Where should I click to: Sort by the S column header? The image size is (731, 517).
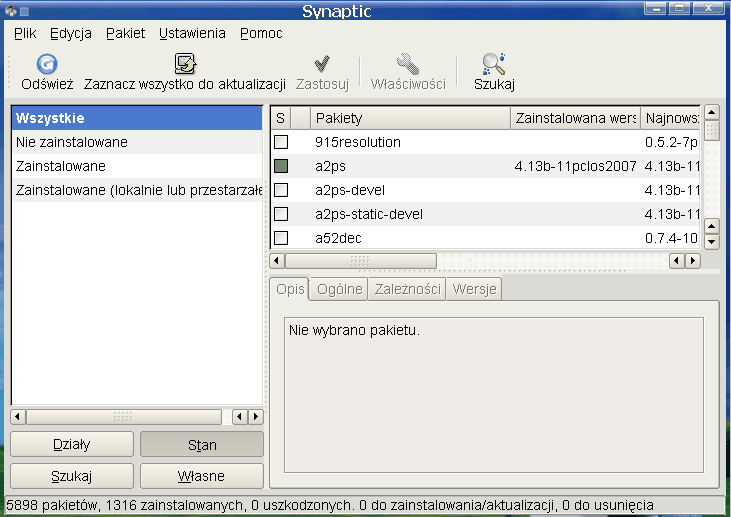click(281, 118)
